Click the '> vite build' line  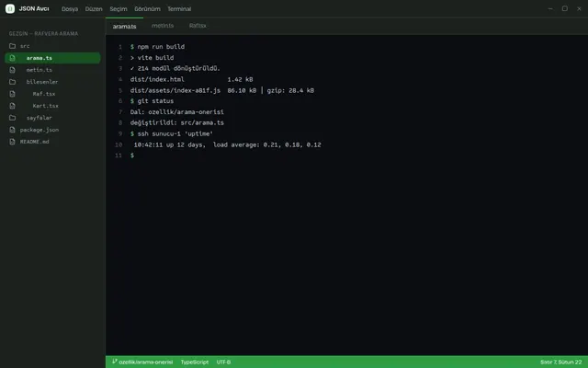click(x=152, y=57)
